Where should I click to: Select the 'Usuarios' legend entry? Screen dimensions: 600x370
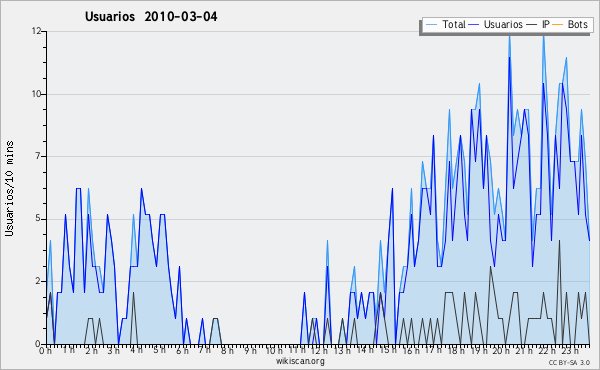click(496, 24)
